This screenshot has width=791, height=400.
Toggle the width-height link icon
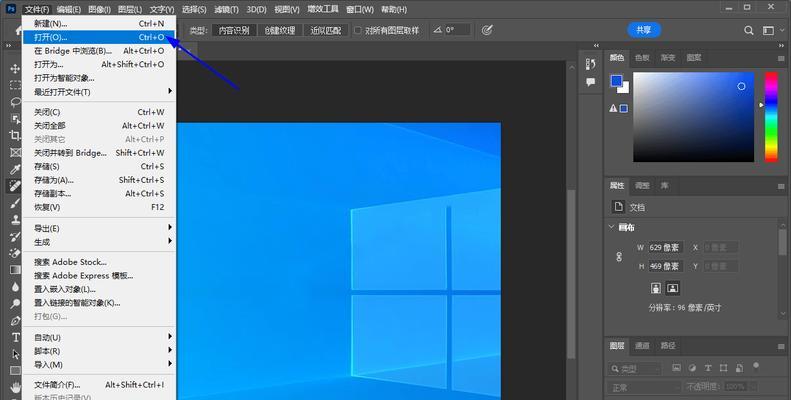click(x=619, y=257)
